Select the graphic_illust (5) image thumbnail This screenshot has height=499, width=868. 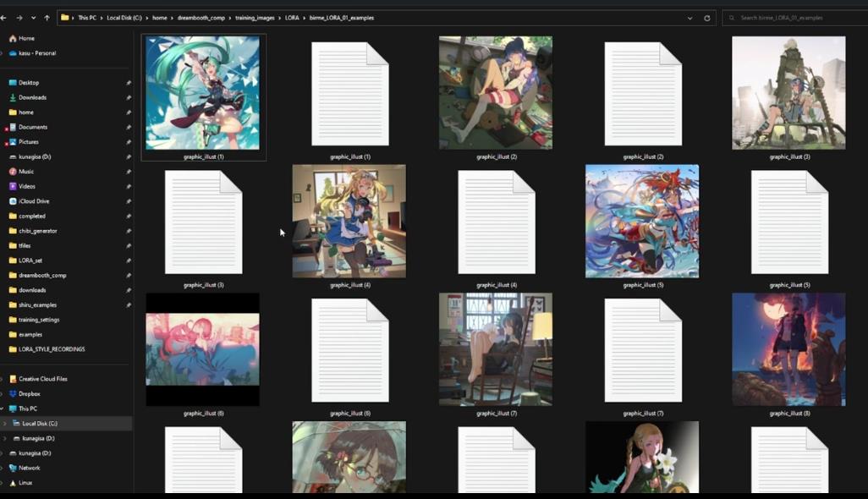(642, 222)
